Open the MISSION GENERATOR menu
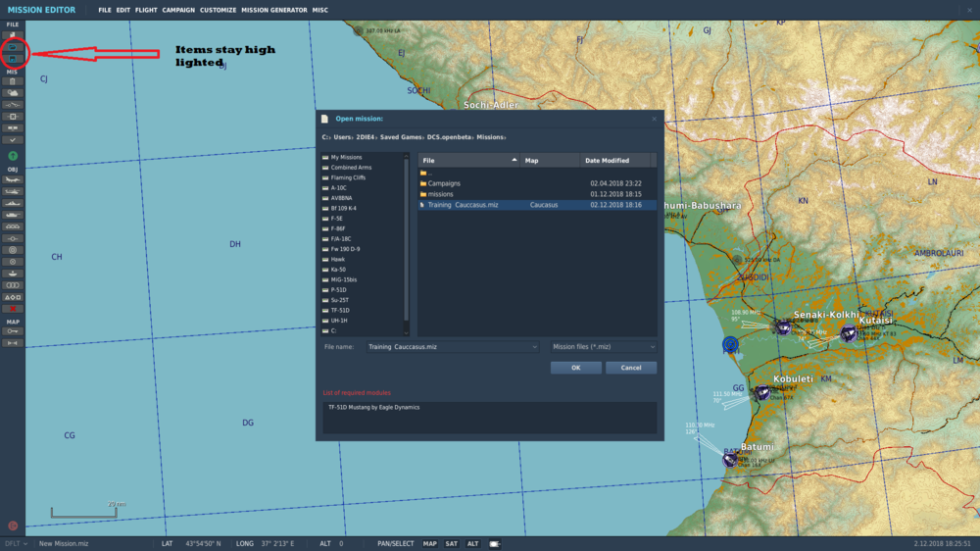Image resolution: width=980 pixels, height=551 pixels. (273, 10)
